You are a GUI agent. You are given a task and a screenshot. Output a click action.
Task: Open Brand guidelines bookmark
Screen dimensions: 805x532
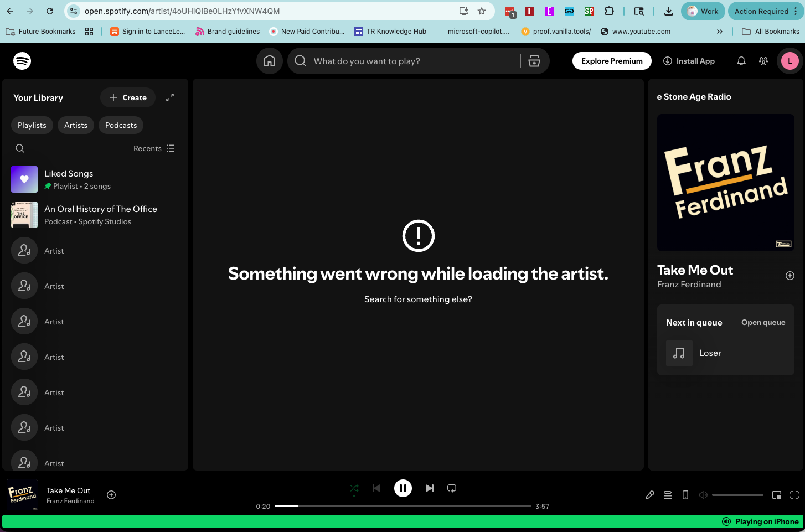tap(228, 32)
